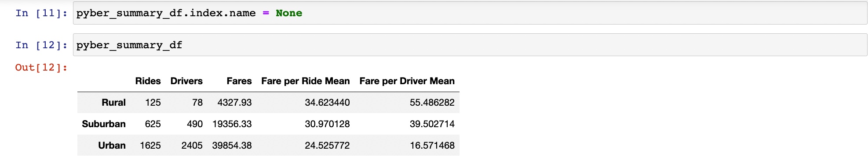This screenshot has height=164, width=868.
Task: Click the Urban drivers value 2405
Action: (x=192, y=146)
